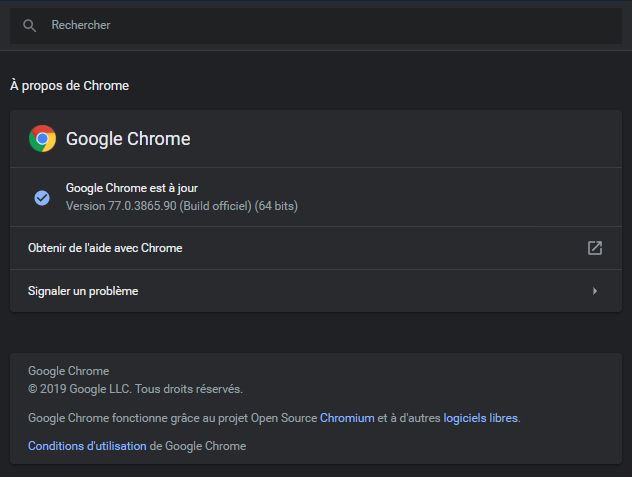Focus the Rechercher search field
The width and height of the screenshot is (632, 477).
pyautogui.click(x=316, y=25)
